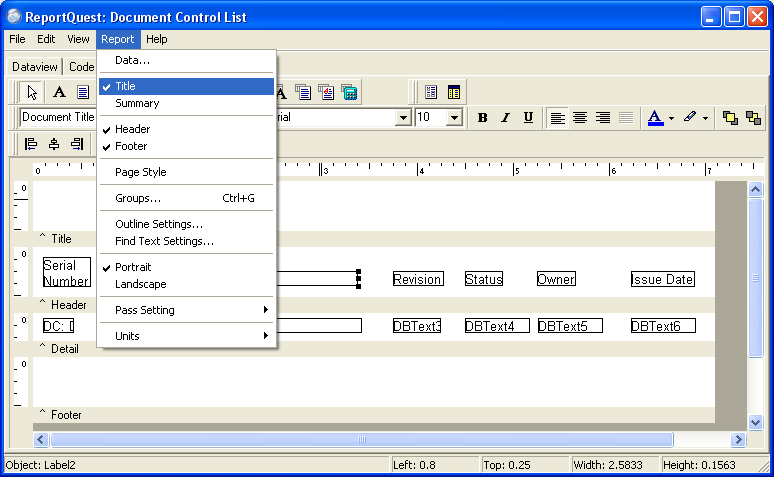The width and height of the screenshot is (774, 477).
Task: Select the arrow pointer selection tool
Action: tap(32, 92)
